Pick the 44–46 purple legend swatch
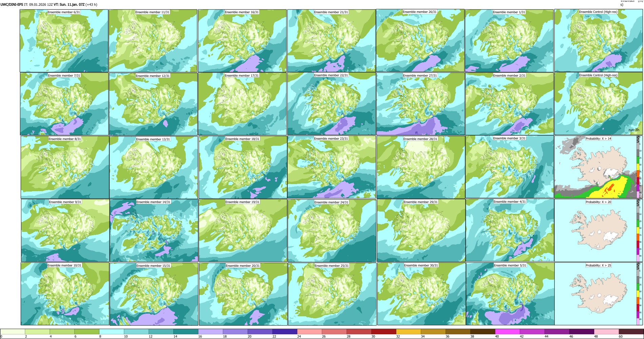Image resolution: width=644 pixels, height=339 pixels. 557,332
